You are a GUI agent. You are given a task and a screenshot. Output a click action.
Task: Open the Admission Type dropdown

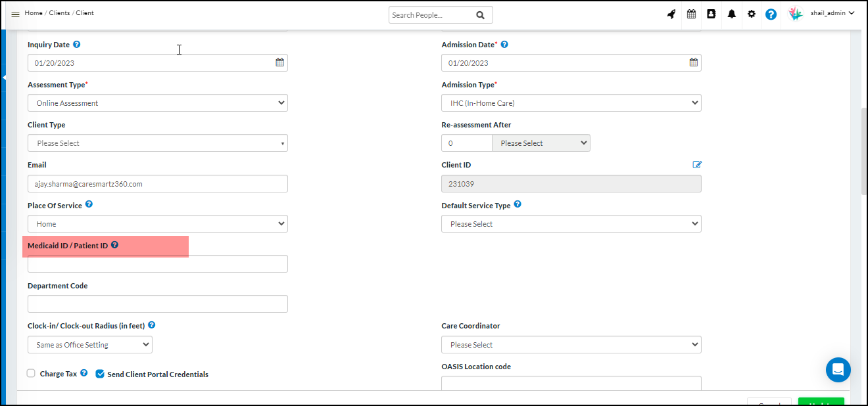(571, 102)
